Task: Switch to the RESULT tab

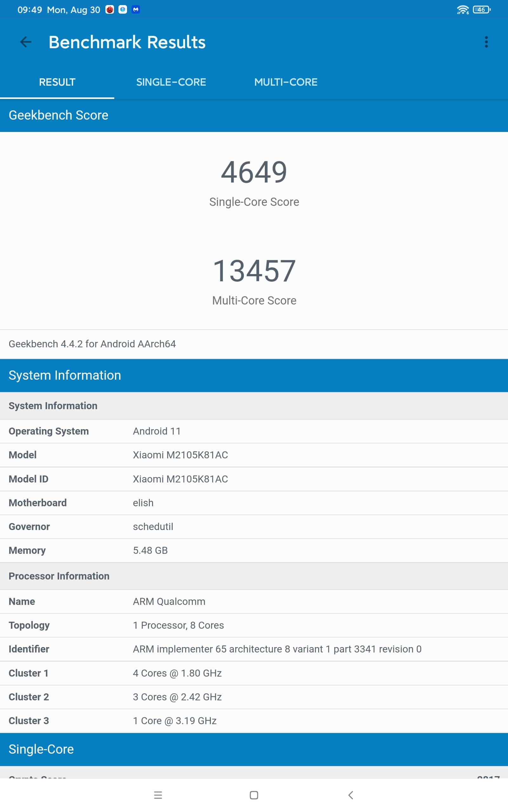Action: point(57,82)
